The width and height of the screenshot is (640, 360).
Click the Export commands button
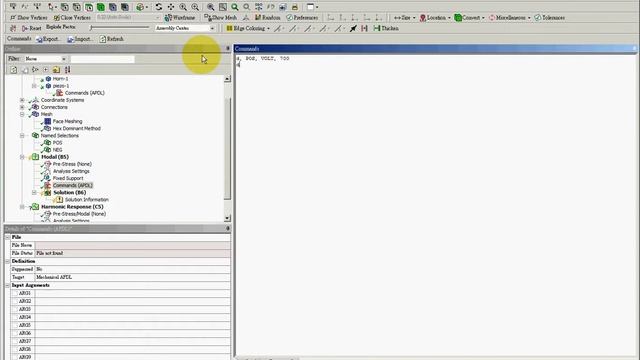(x=47, y=39)
